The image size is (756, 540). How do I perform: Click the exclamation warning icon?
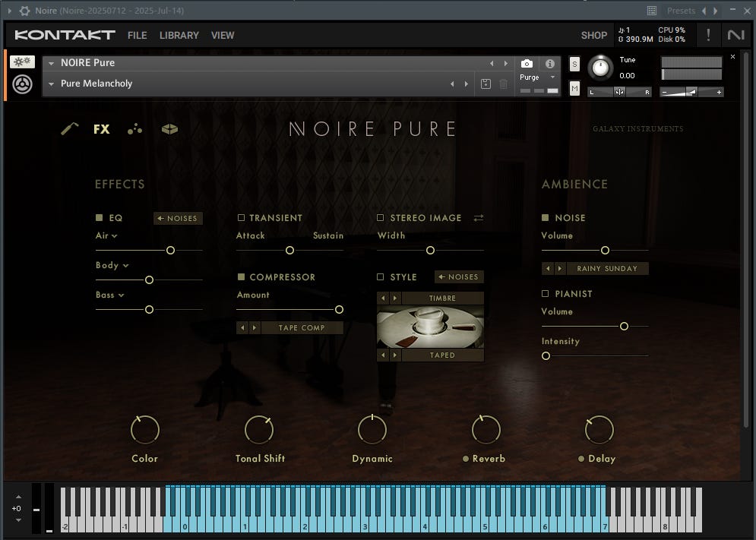tap(708, 35)
